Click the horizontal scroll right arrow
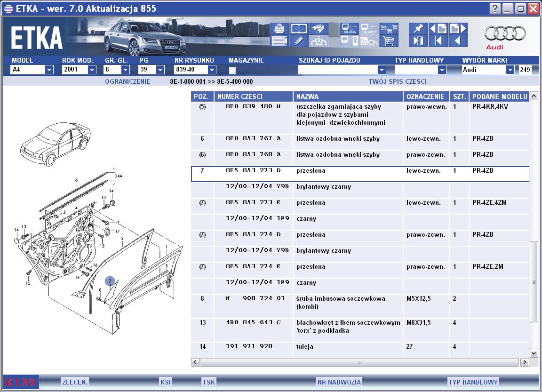This screenshot has width=542, height=392. pyautogui.click(x=525, y=362)
